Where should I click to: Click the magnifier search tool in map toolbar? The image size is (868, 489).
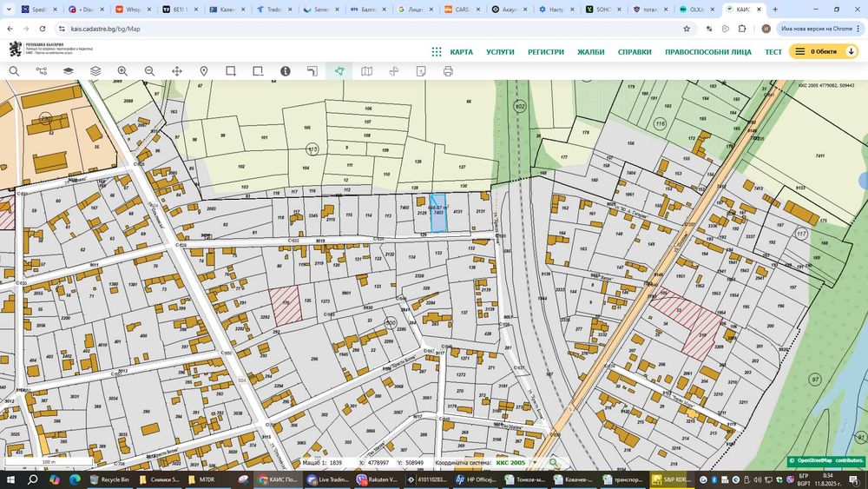[x=14, y=71]
